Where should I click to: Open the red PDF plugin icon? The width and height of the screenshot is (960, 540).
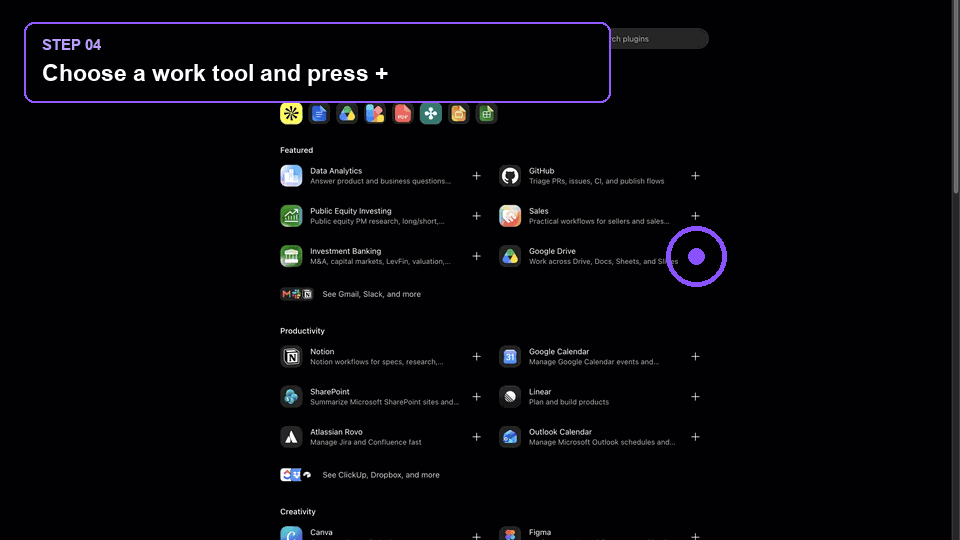pos(403,113)
